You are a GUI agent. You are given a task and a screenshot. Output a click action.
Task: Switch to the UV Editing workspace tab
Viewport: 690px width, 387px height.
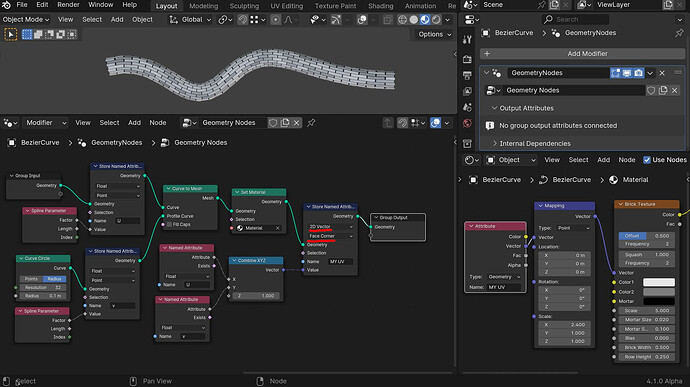tap(286, 6)
